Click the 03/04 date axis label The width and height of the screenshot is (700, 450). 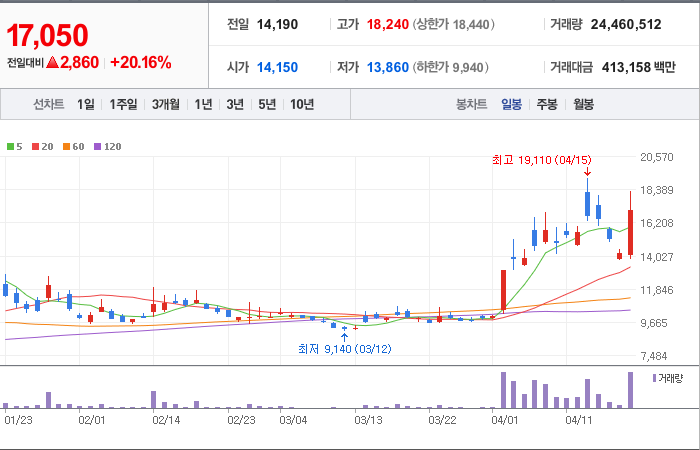pyautogui.click(x=293, y=421)
